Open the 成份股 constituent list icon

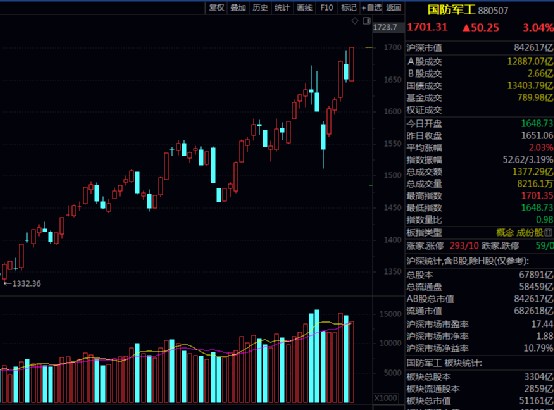(x=548, y=233)
